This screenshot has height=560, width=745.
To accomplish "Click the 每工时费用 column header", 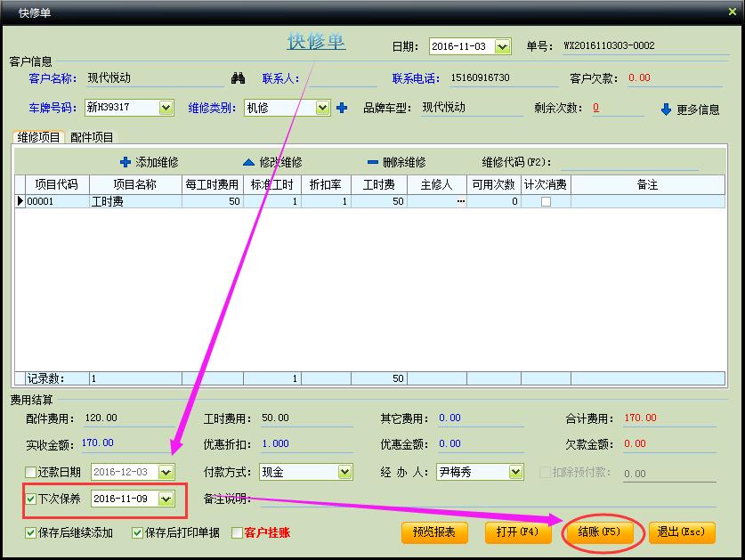I will pos(213,184).
